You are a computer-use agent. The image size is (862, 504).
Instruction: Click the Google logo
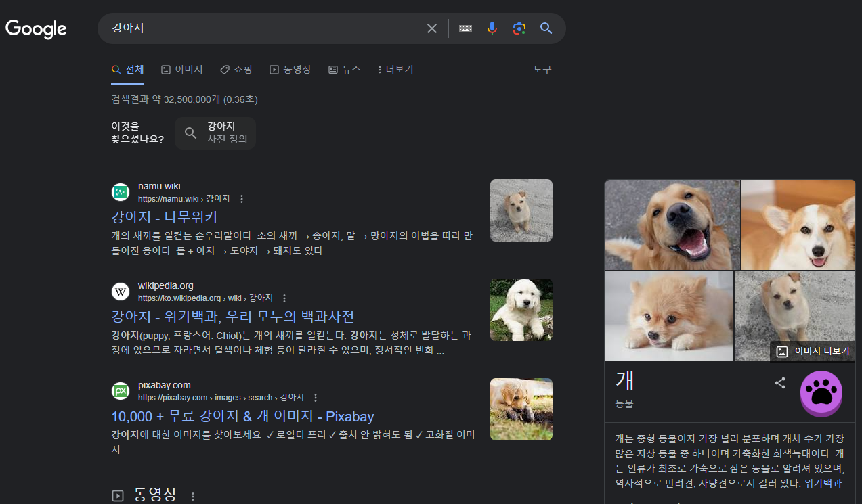click(36, 28)
